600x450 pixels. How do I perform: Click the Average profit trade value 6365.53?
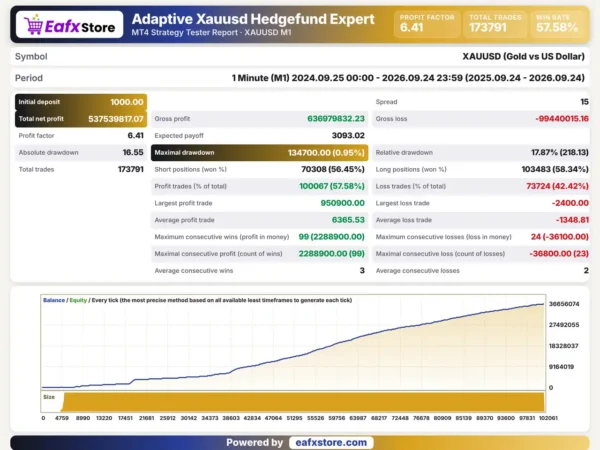pyautogui.click(x=348, y=220)
